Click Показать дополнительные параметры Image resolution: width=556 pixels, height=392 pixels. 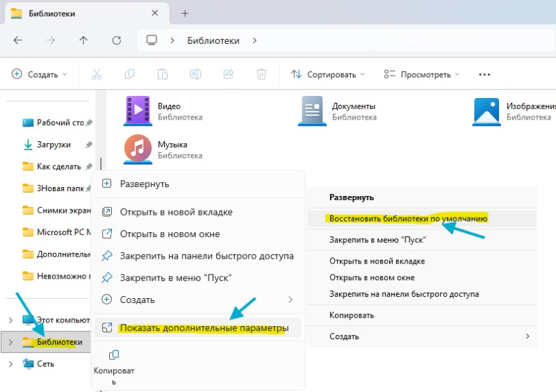198,328
